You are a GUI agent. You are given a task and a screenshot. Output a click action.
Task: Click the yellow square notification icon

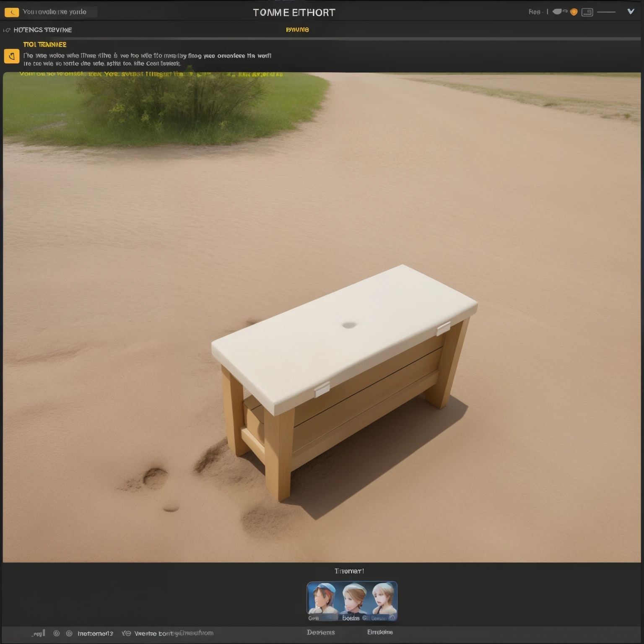12,56
